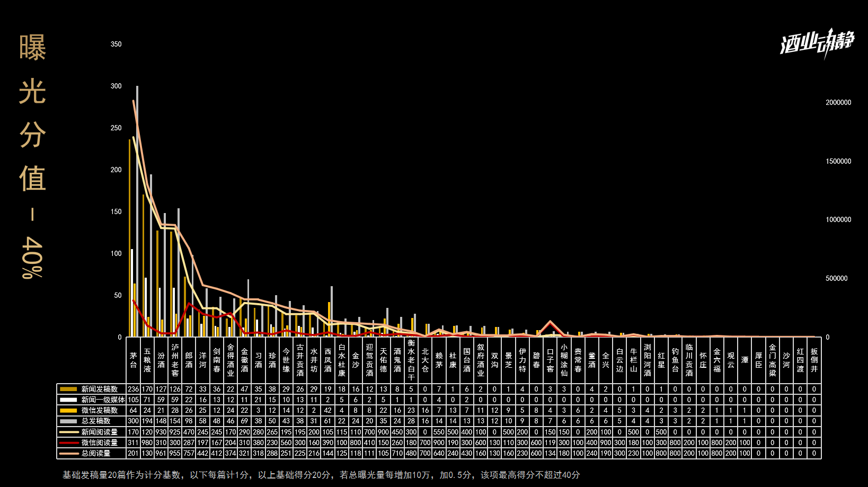Select the red 微信阅读量 legend line marker
The image size is (868, 487).
pos(68,442)
